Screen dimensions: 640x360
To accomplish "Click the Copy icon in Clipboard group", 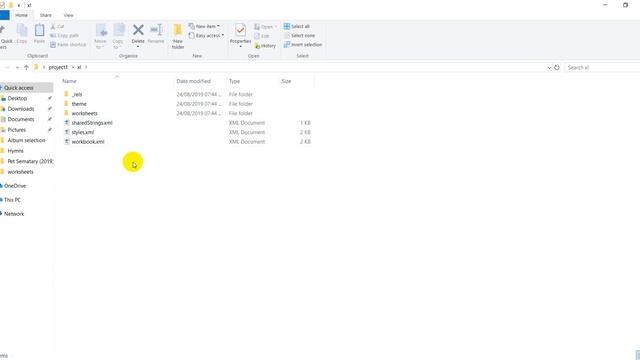I will tap(22, 30).
